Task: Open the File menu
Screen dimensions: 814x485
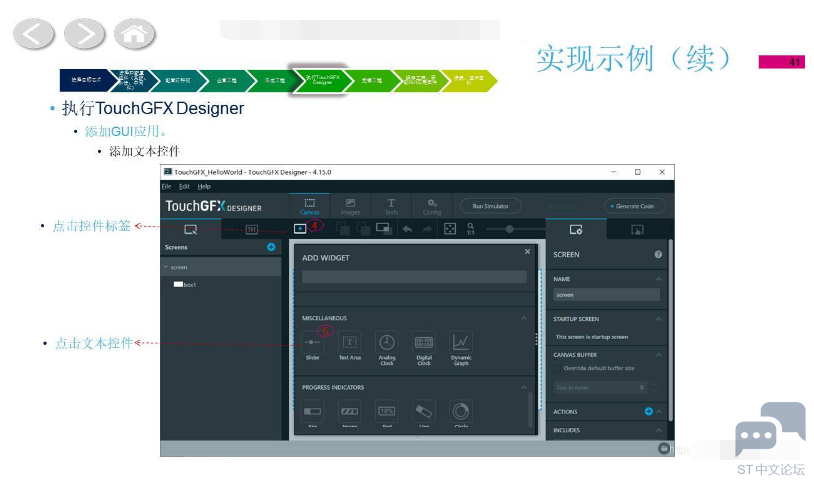Action: [167, 186]
